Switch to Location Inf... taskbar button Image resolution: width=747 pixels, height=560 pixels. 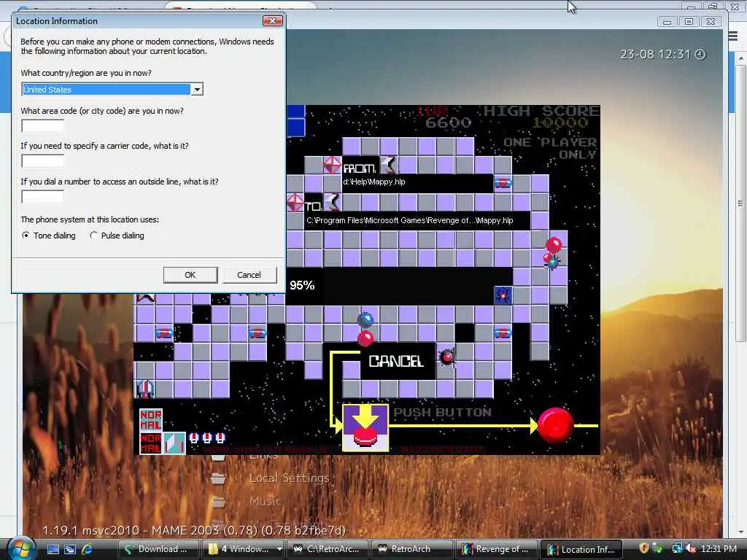point(581,549)
